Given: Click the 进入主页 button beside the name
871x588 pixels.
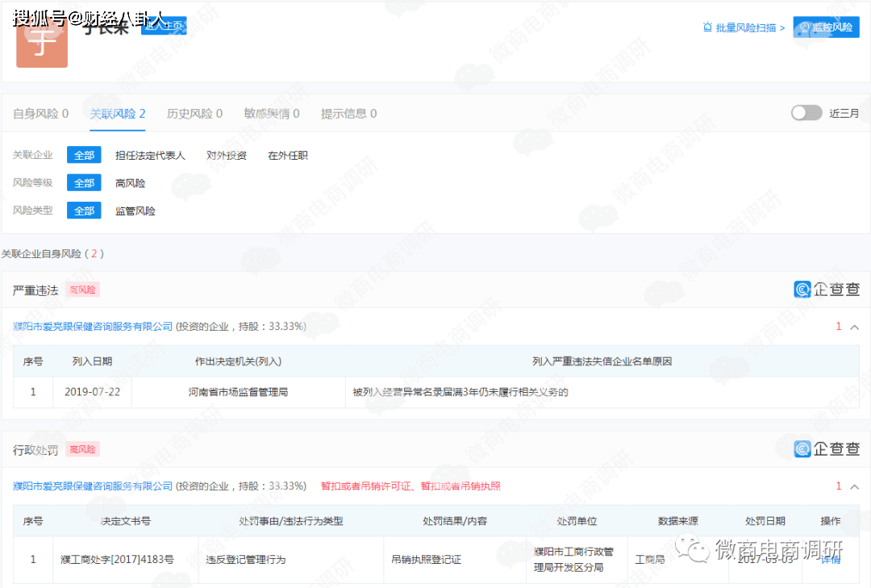Looking at the screenshot, I should pyautogui.click(x=164, y=27).
